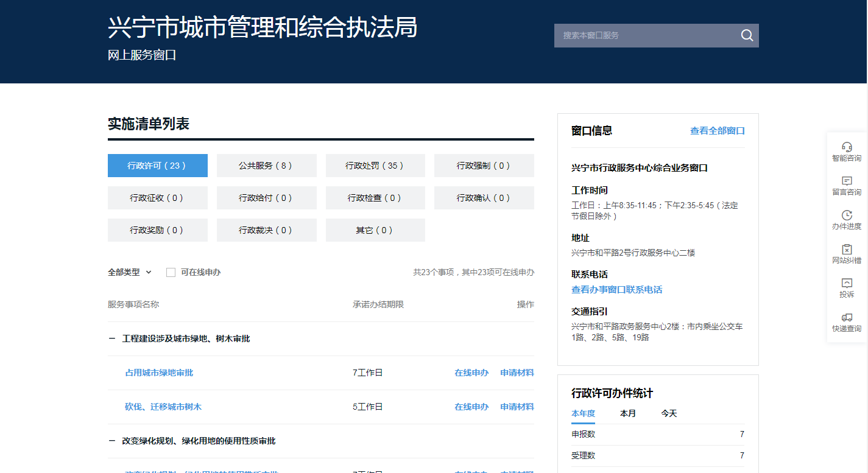Open 占用城市绿地审批 item link
This screenshot has height=473, width=868.
click(x=159, y=373)
